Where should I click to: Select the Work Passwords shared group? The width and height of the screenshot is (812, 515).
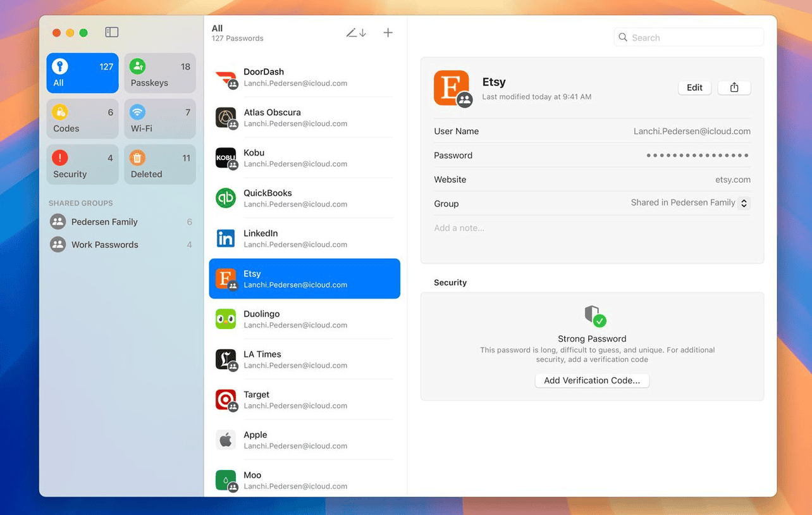pyautogui.click(x=121, y=245)
